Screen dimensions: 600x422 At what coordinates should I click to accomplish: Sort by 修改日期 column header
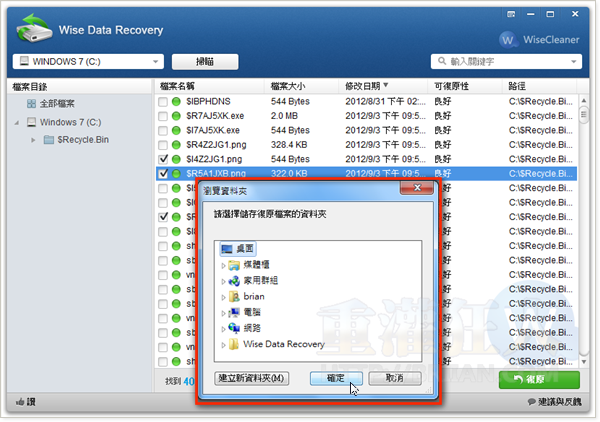(366, 85)
